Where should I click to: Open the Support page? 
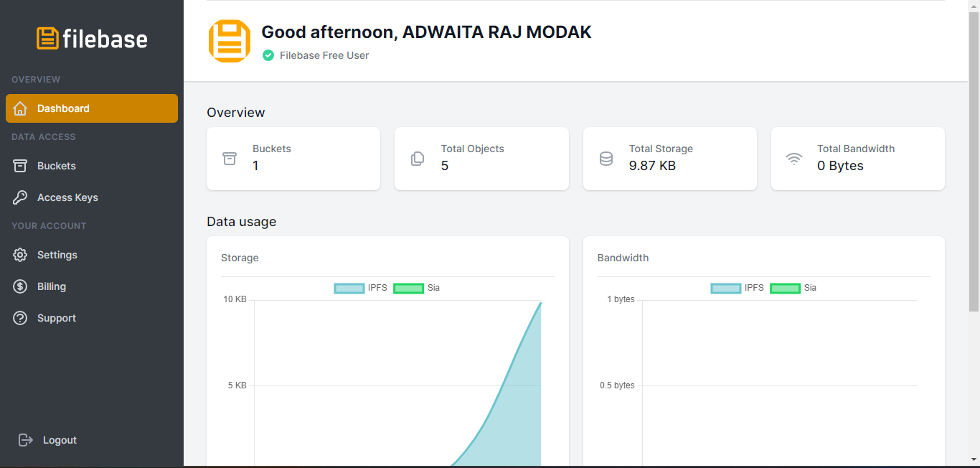(92, 318)
